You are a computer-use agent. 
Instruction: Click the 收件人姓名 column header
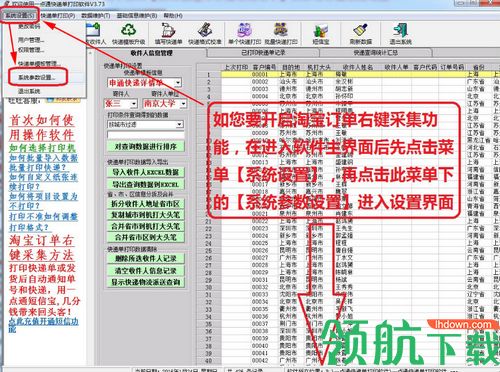pos(357,67)
